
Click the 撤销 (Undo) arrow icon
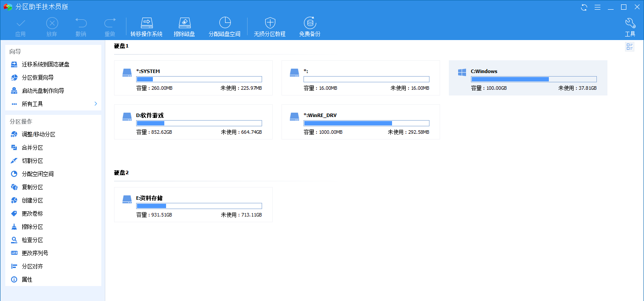point(81,23)
